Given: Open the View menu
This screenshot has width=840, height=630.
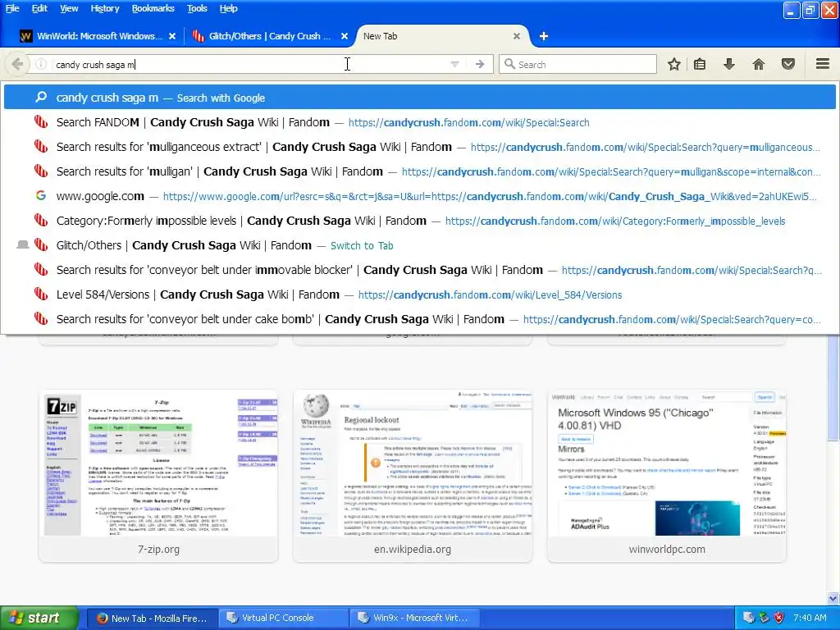Looking at the screenshot, I should tap(69, 8).
